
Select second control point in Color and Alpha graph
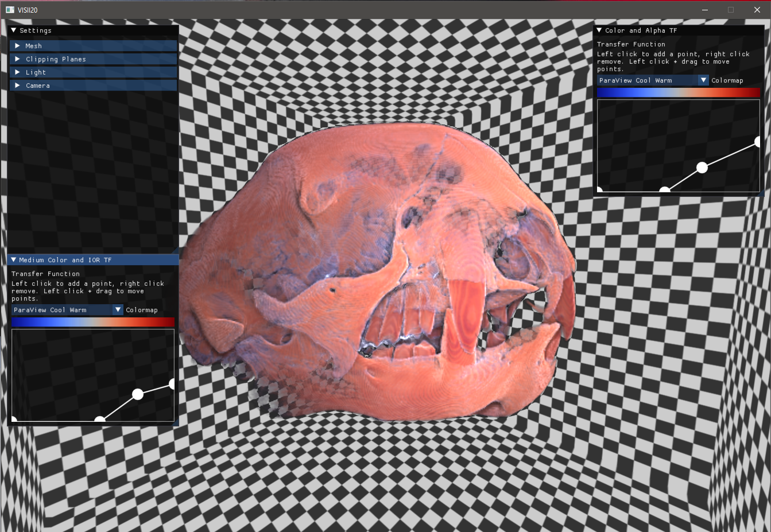664,190
